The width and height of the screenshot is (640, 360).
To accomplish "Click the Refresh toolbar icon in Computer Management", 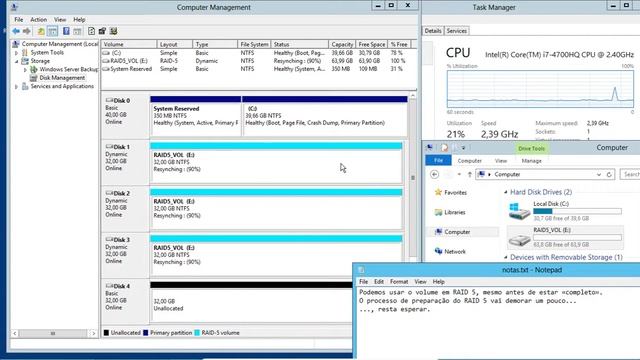I will [x=91, y=31].
